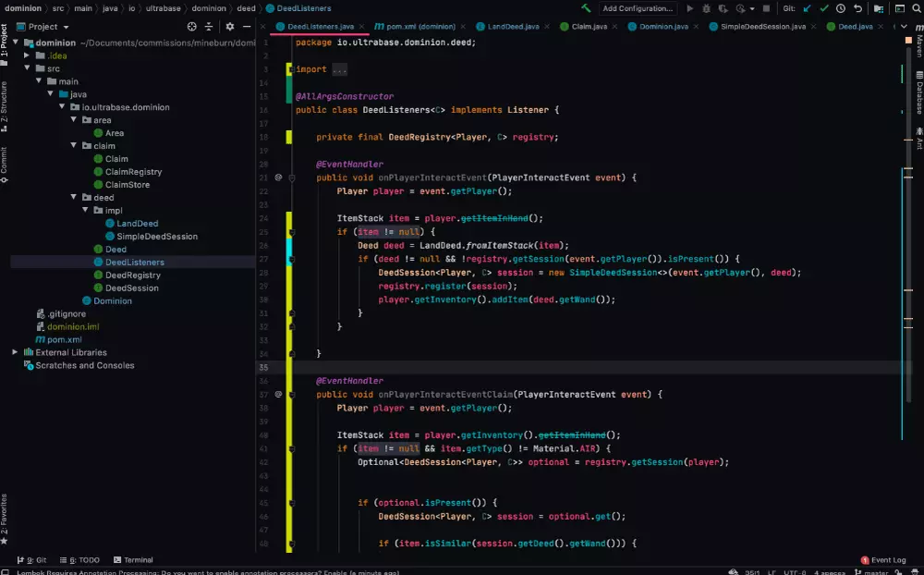Expand the .idea folder
The image size is (924, 575).
click(x=27, y=55)
